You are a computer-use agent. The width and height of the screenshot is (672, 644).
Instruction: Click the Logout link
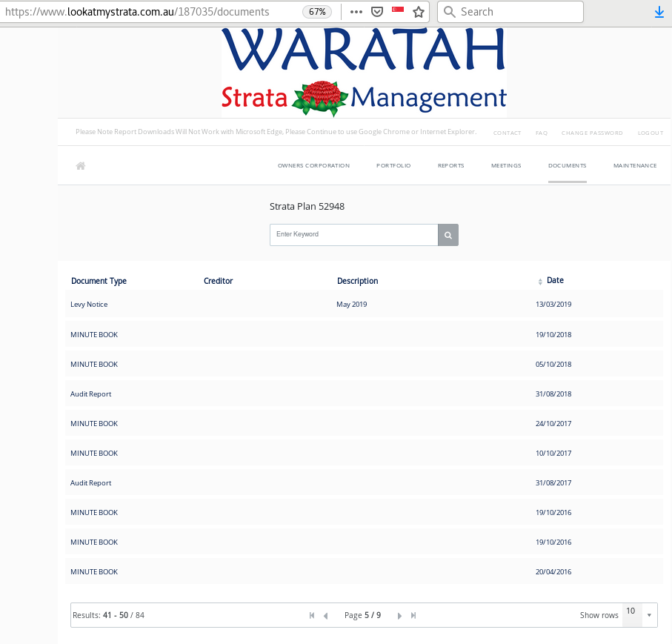[651, 133]
